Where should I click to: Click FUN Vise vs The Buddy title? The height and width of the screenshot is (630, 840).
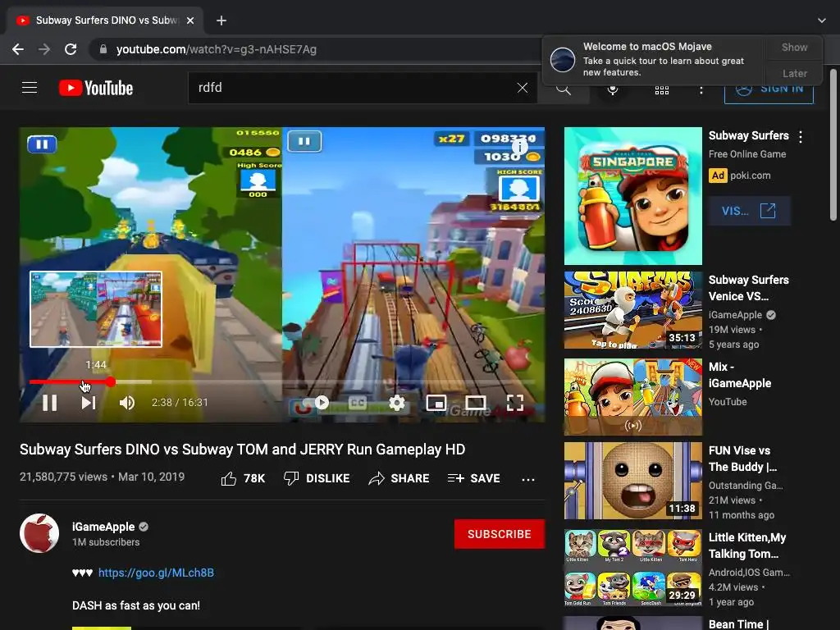pos(742,459)
